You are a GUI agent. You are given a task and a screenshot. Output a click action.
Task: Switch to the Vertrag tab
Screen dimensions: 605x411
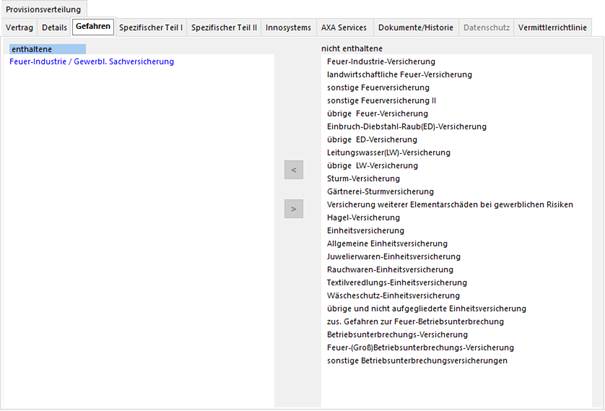(x=19, y=27)
